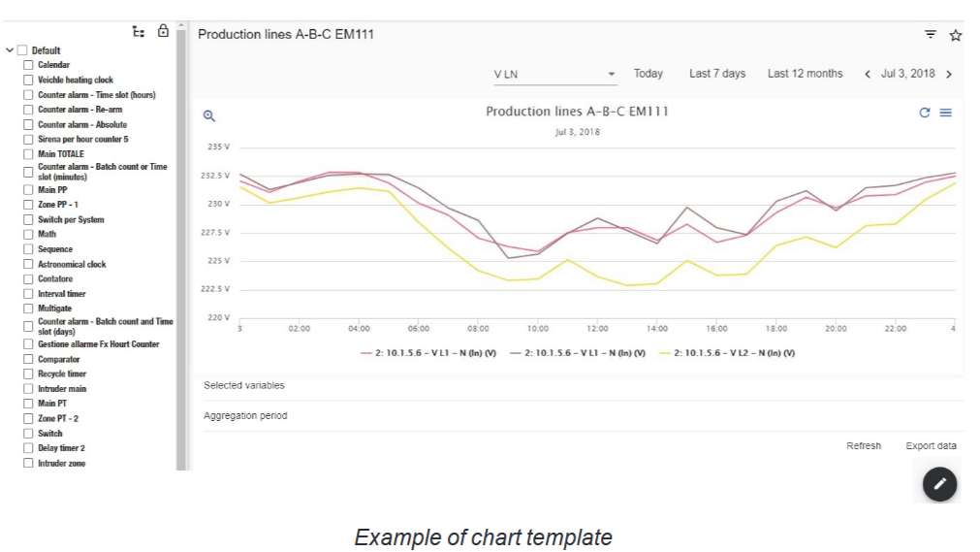The width and height of the screenshot is (980, 552).
Task: Toggle yellow V L2 - N legend series
Action: pyautogui.click(x=728, y=353)
